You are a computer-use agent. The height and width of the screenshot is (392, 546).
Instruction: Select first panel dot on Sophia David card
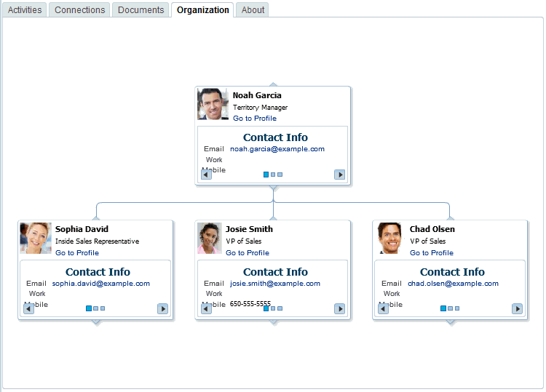point(89,308)
